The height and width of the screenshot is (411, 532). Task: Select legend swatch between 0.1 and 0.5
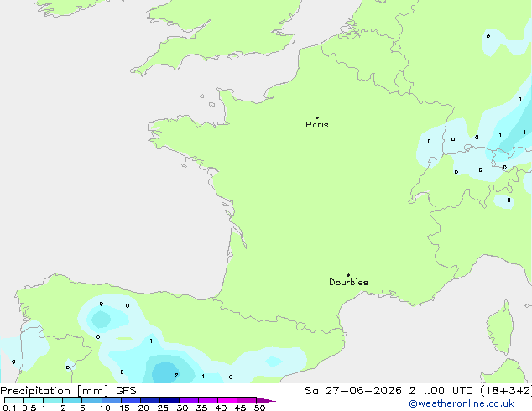coord(14,400)
